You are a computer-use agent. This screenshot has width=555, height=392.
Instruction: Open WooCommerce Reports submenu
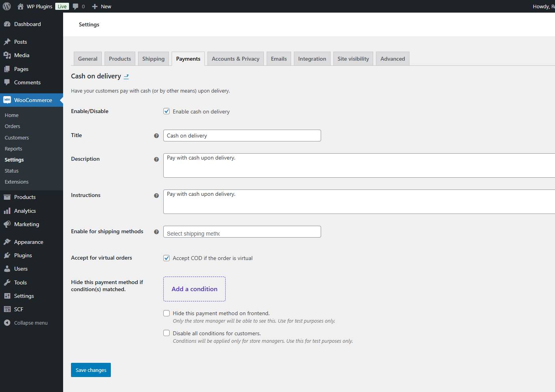point(13,149)
